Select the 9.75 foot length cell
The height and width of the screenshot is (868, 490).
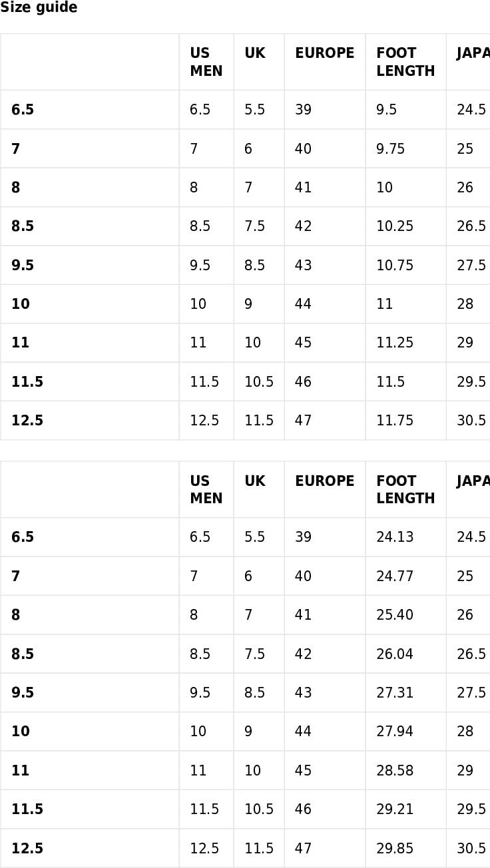pyautogui.click(x=405, y=148)
